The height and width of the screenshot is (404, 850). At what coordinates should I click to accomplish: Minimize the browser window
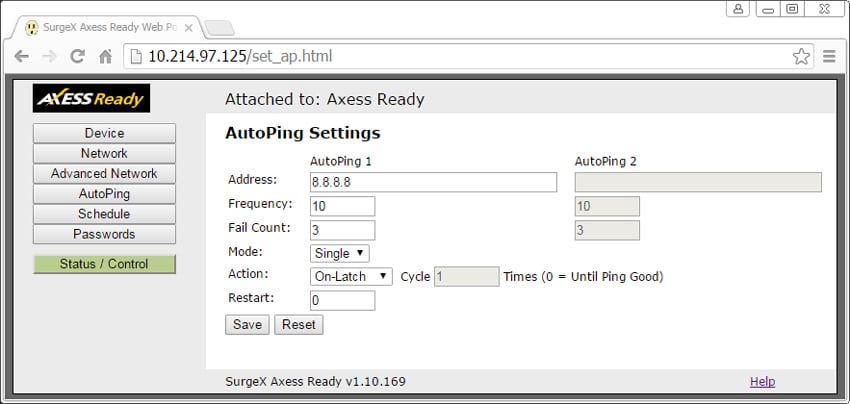click(x=768, y=9)
